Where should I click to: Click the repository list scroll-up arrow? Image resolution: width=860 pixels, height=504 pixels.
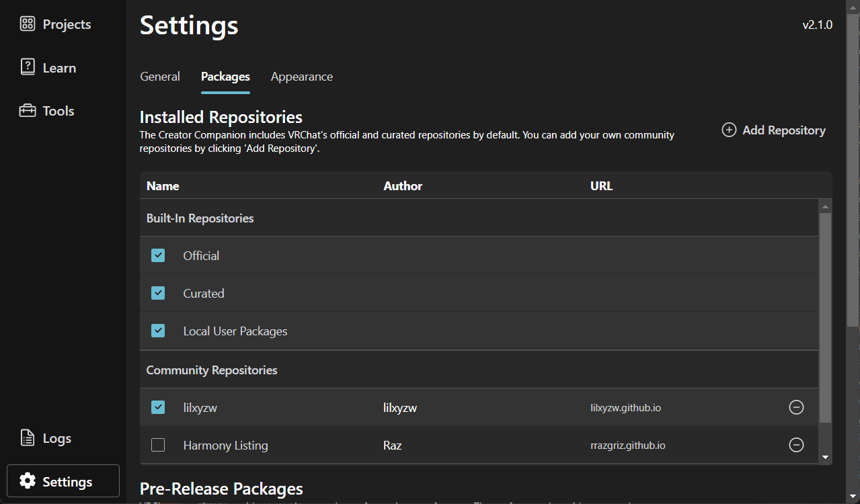click(x=825, y=206)
